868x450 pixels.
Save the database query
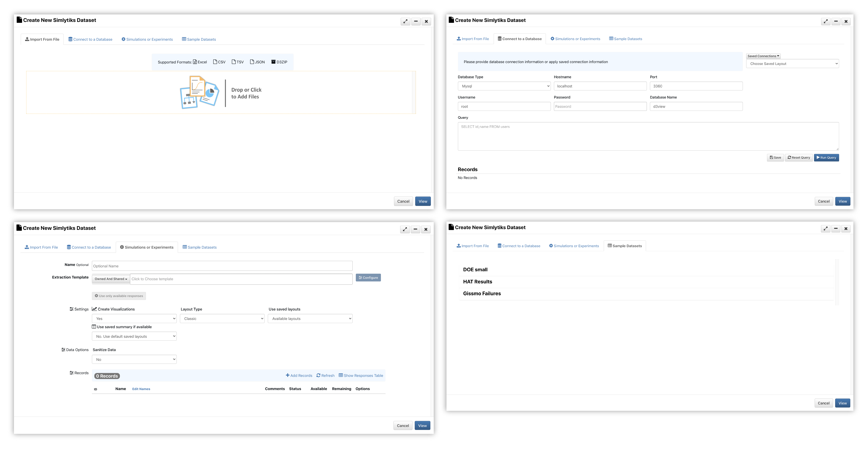775,158
